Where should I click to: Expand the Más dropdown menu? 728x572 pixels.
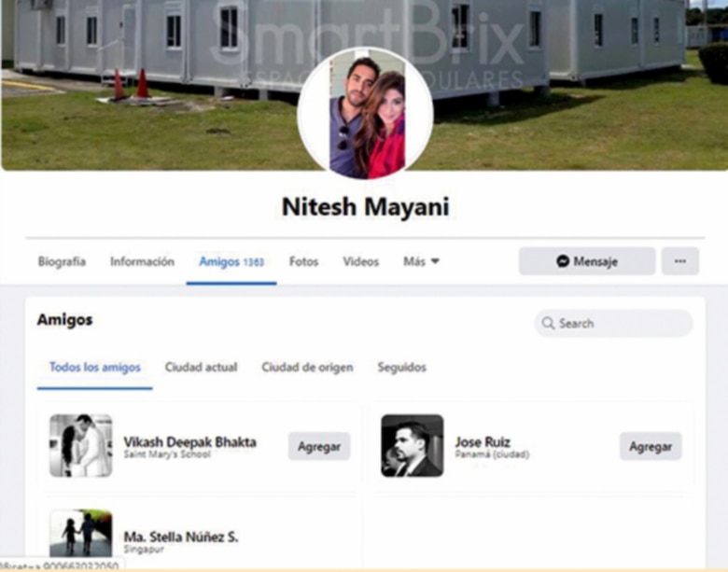tap(421, 261)
